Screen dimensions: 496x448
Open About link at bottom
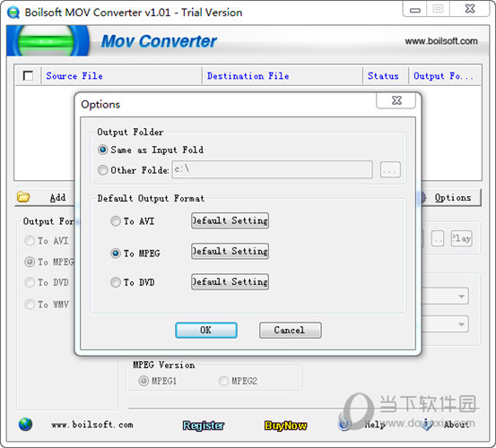(x=456, y=425)
